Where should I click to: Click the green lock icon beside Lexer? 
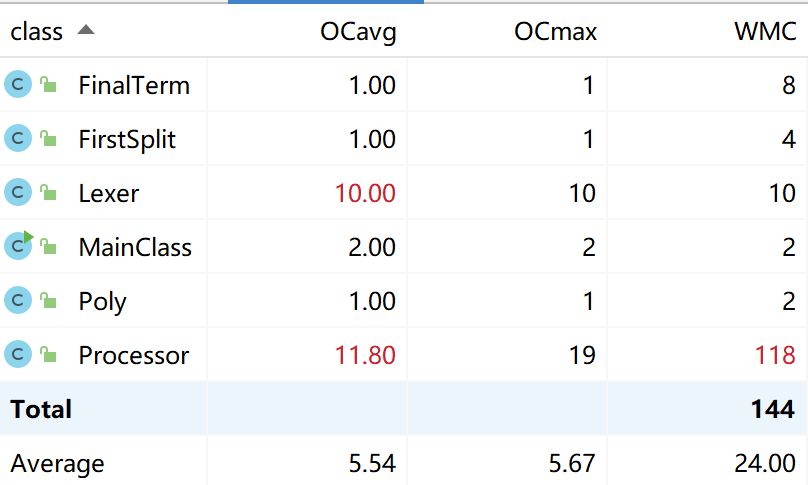click(x=48, y=193)
